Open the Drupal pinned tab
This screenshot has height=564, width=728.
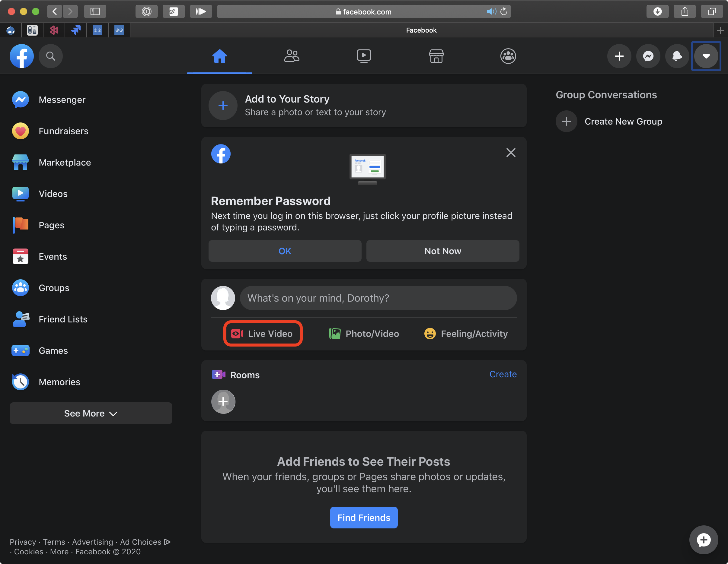point(11,30)
